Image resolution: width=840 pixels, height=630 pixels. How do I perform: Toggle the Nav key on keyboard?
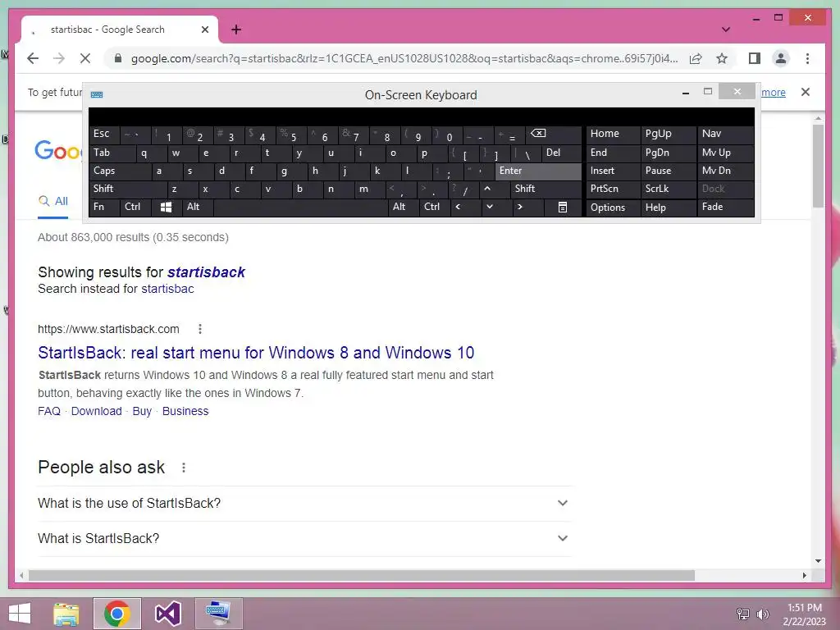click(x=725, y=134)
